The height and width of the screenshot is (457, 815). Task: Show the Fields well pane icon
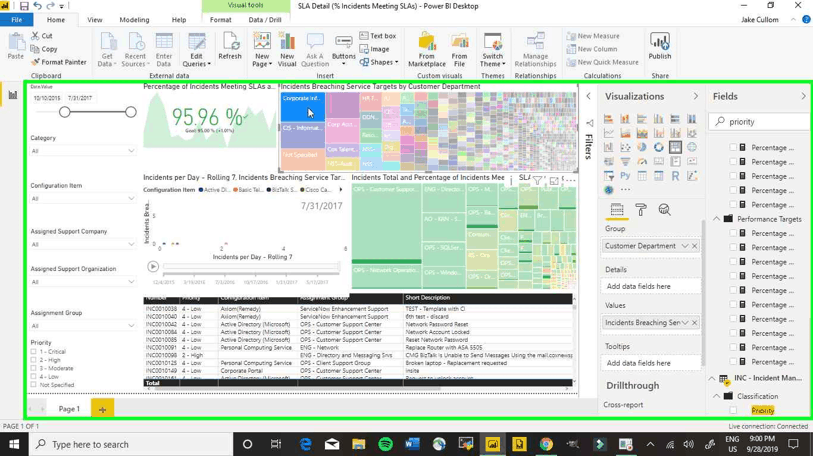(617, 210)
